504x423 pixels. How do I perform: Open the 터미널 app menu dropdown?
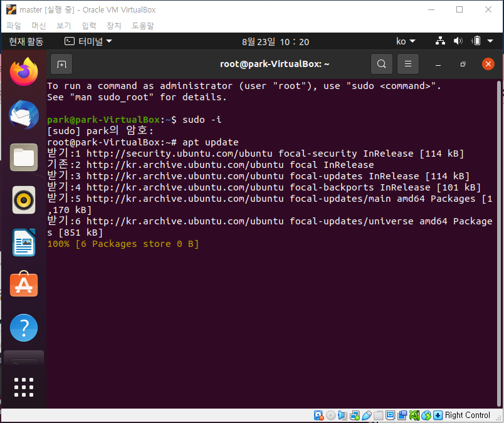click(88, 41)
